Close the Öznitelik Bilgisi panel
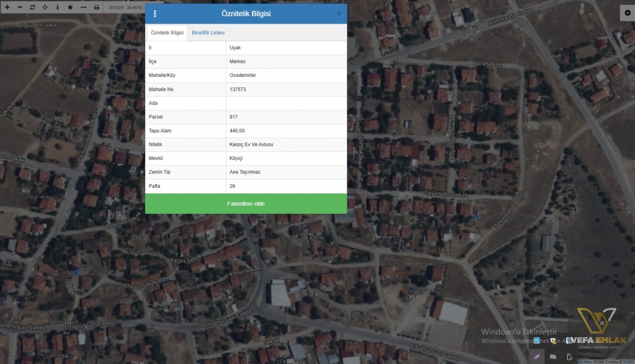 (339, 14)
